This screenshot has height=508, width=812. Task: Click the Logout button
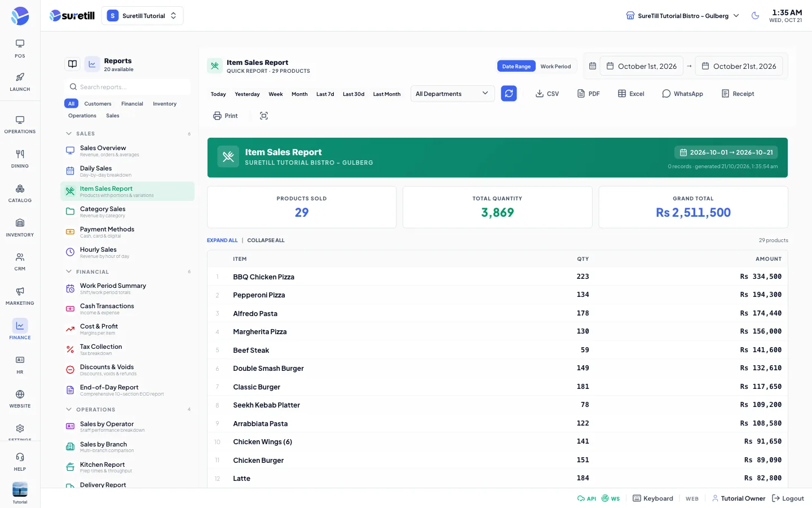click(x=788, y=498)
